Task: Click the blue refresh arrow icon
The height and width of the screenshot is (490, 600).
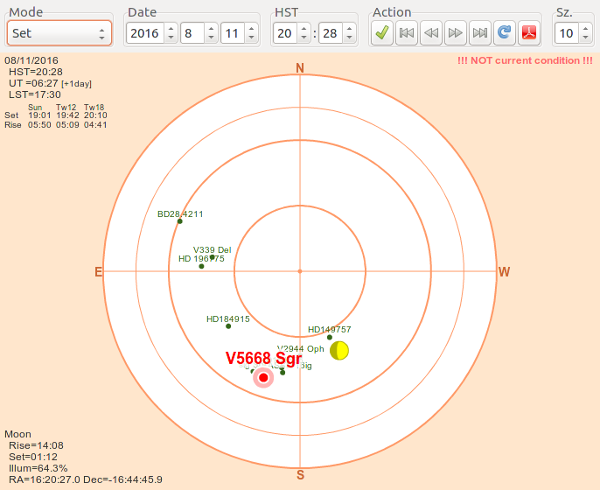Action: tap(504, 33)
